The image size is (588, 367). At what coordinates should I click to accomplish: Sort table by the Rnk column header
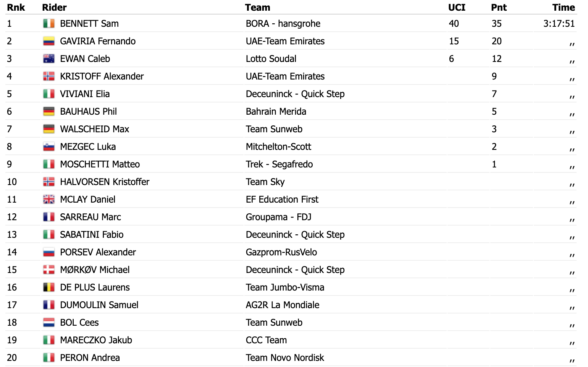coord(16,7)
